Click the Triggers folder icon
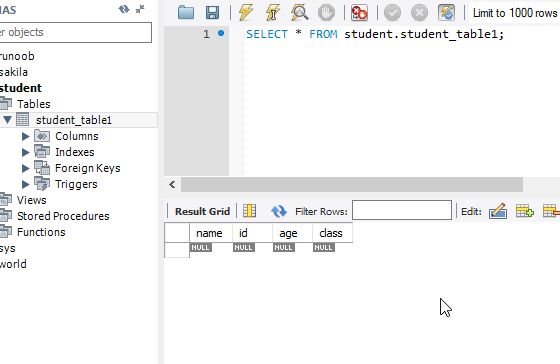 (x=42, y=184)
